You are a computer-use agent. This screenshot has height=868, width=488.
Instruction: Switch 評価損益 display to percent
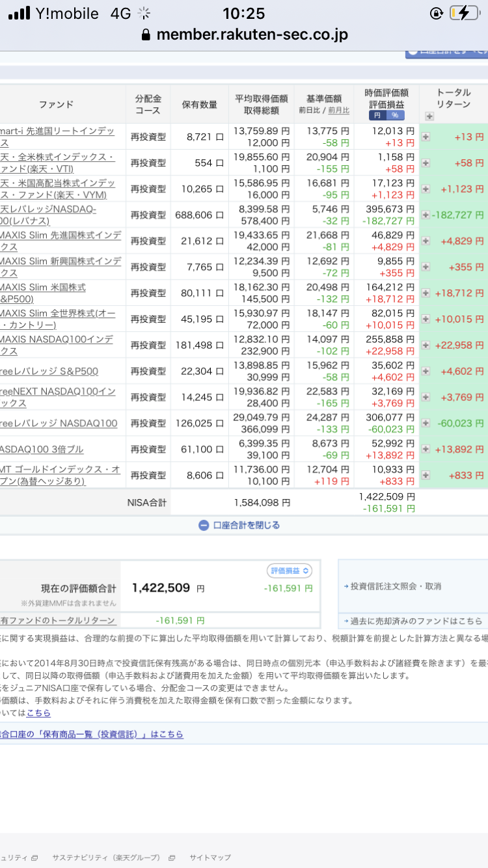[x=395, y=115]
